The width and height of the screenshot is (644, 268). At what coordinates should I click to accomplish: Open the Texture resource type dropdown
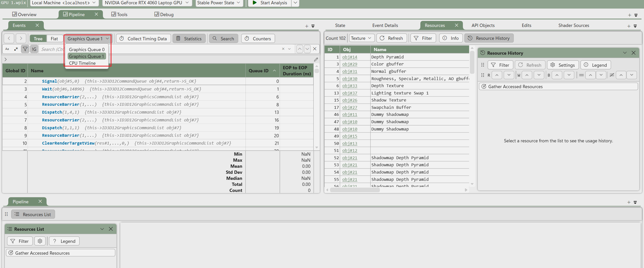[361, 38]
